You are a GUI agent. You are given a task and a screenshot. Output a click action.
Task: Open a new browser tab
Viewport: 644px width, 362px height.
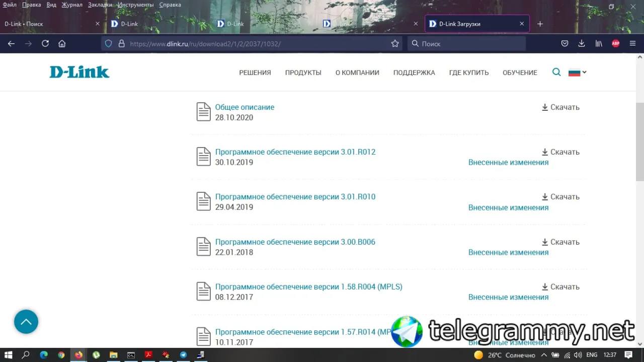pos(540,24)
